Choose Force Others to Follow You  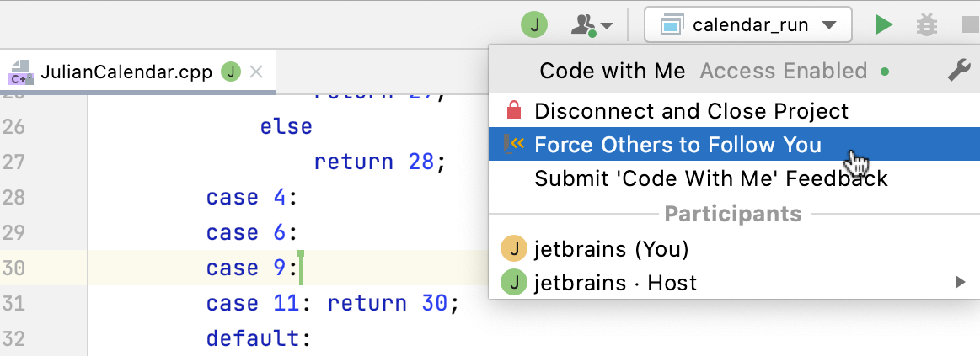click(x=677, y=145)
